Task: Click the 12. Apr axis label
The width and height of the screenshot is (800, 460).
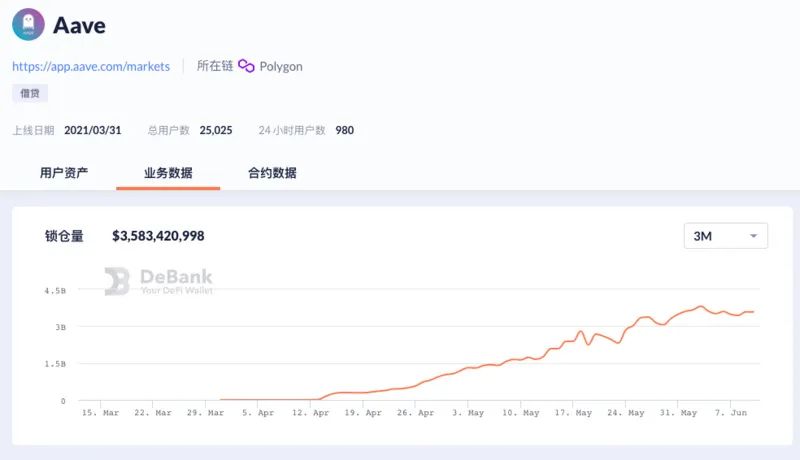Action: pyautogui.click(x=310, y=413)
